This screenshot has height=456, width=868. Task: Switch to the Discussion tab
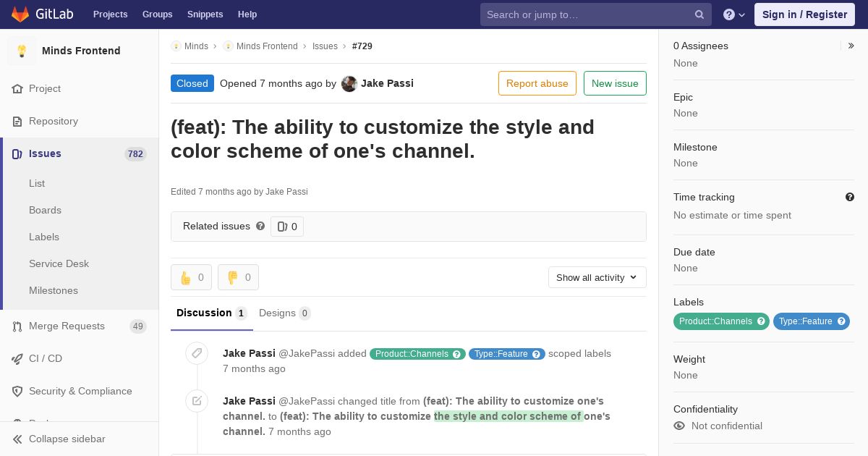211,313
